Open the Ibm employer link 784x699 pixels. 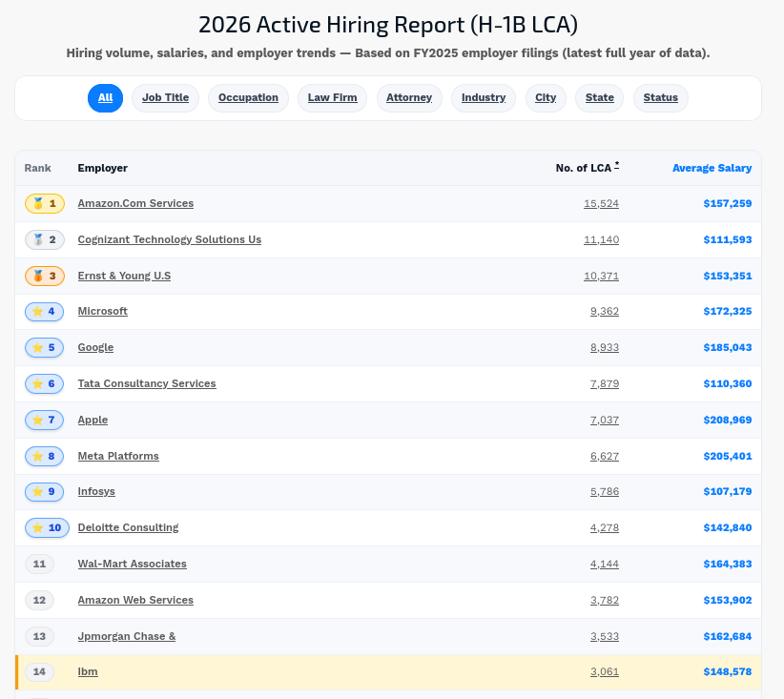pyautogui.click(x=88, y=671)
